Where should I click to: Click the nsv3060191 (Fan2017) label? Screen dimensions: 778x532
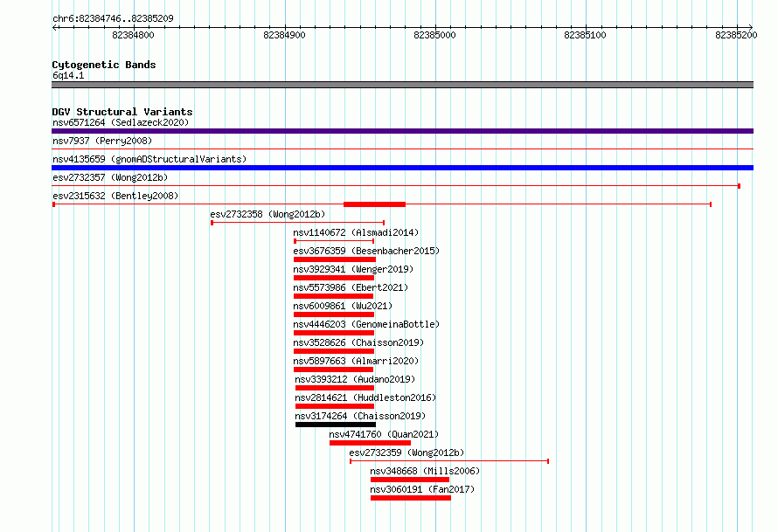point(422,489)
